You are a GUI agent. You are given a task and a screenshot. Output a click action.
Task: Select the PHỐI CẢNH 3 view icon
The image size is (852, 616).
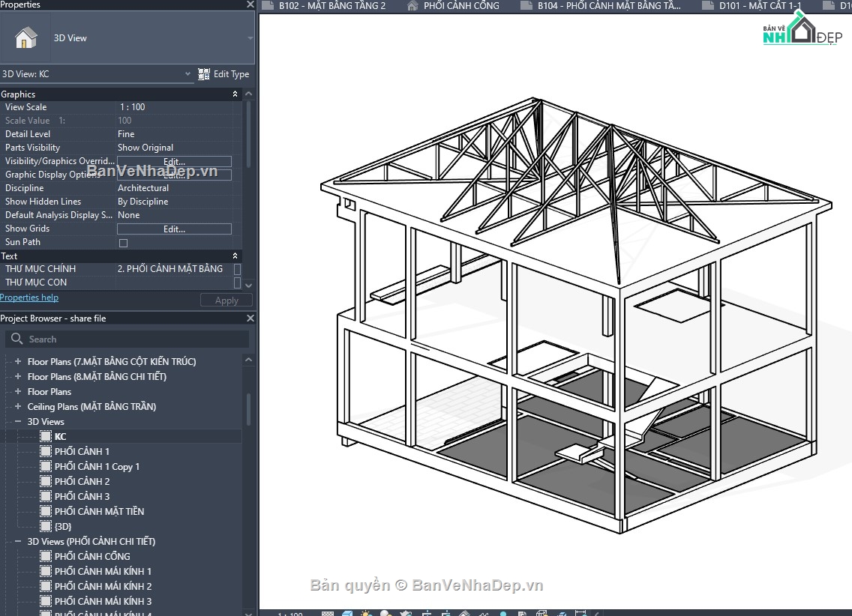click(46, 496)
